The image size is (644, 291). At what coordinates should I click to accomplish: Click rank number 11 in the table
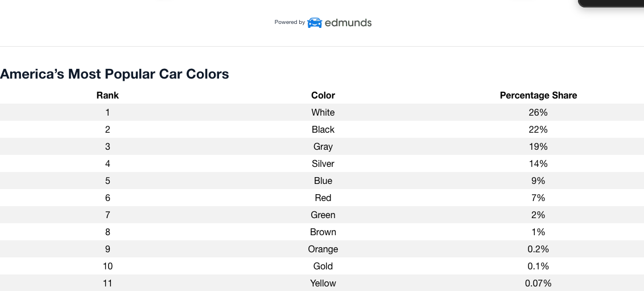tap(108, 283)
